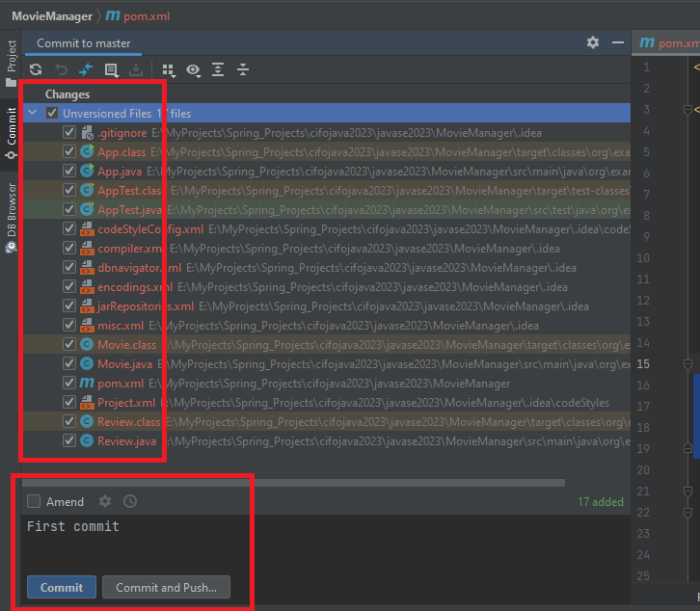
Task: Uncheck pom.xml checkbox in changes
Action: pos(69,383)
